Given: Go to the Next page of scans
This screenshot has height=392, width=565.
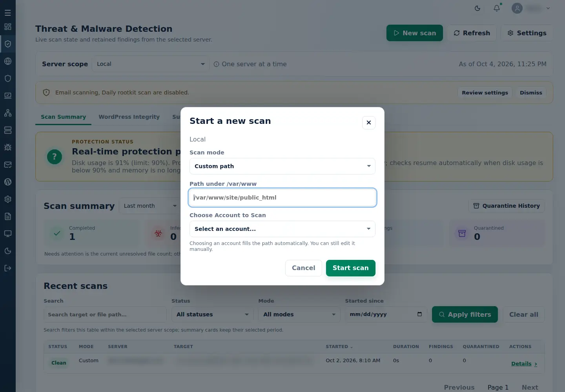Looking at the screenshot, I should [x=530, y=387].
